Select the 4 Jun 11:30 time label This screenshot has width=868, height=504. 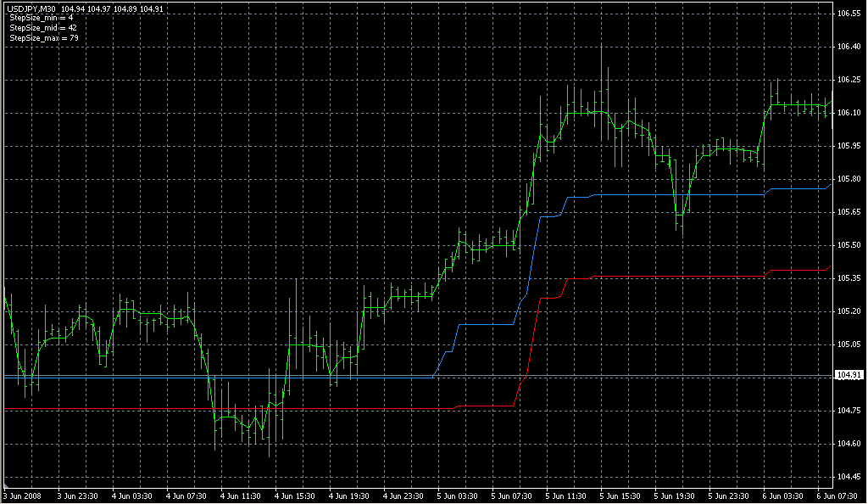tap(241, 496)
